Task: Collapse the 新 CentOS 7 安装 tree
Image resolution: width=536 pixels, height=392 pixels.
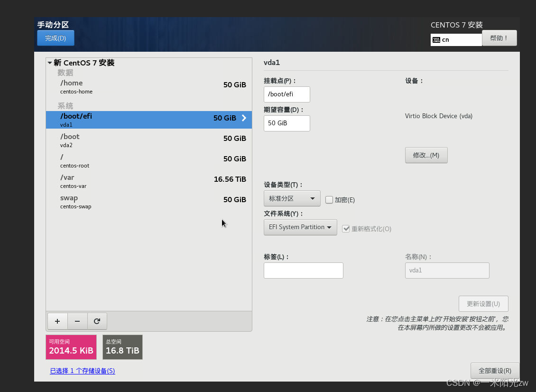Action: coord(49,62)
